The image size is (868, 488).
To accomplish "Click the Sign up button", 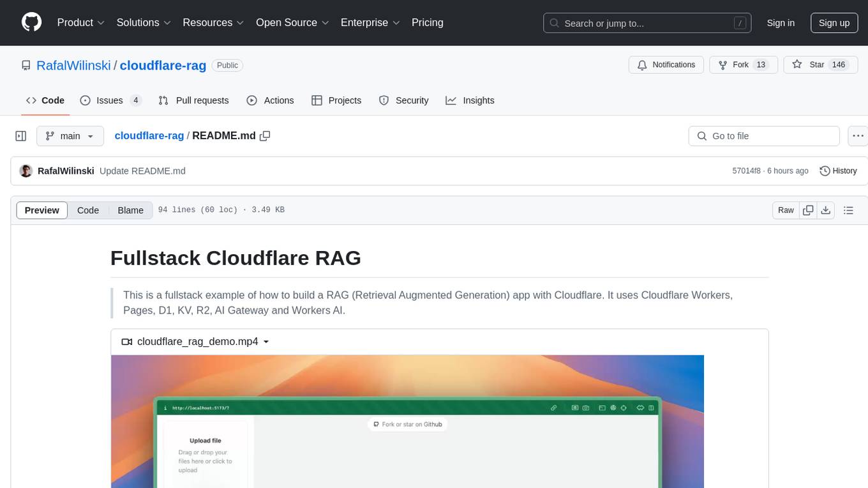I will [834, 23].
